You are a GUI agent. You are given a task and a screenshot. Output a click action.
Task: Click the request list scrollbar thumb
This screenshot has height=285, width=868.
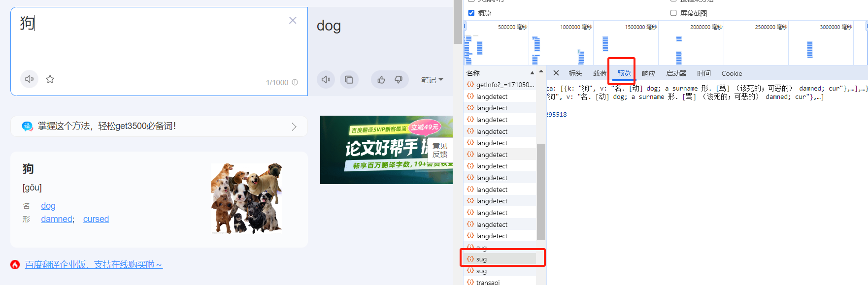[x=541, y=192]
